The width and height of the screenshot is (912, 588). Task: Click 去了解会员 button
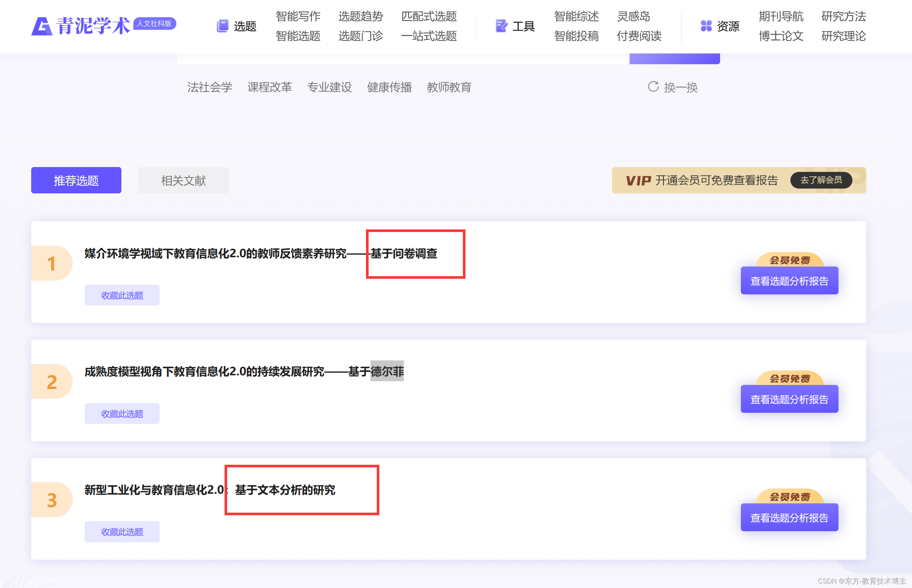click(821, 180)
